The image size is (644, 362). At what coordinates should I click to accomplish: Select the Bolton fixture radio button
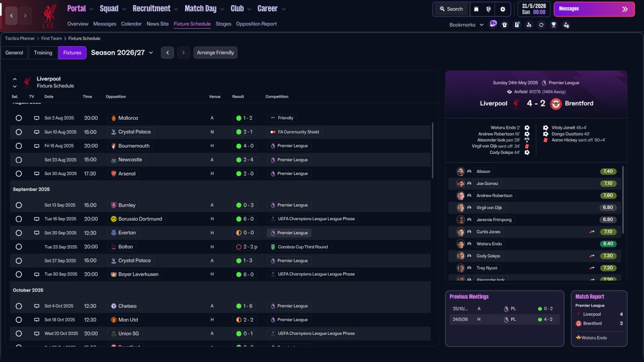point(19,247)
